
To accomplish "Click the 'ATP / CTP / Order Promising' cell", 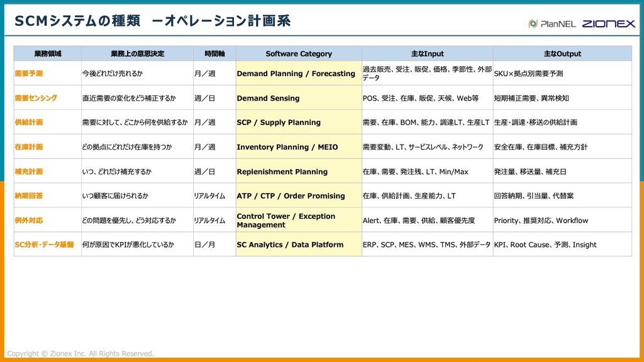I will coord(299,196).
